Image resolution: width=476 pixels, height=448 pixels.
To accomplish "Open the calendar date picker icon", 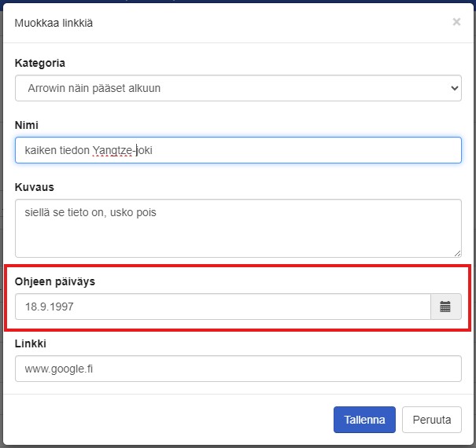I will (x=445, y=307).
